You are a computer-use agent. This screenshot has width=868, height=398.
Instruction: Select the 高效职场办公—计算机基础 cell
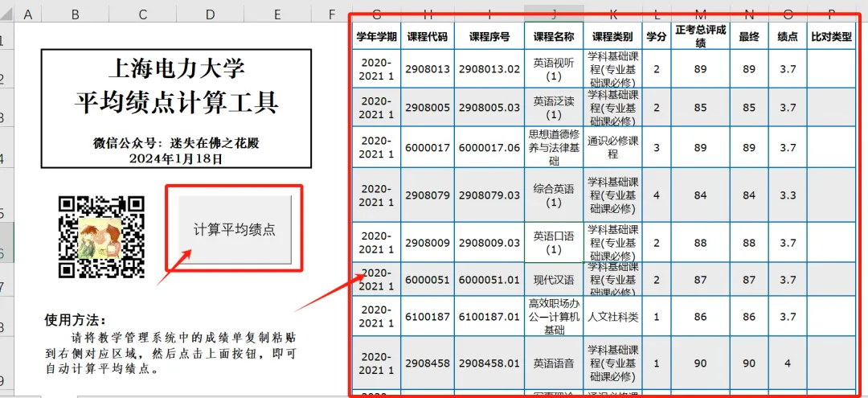pyautogui.click(x=554, y=317)
